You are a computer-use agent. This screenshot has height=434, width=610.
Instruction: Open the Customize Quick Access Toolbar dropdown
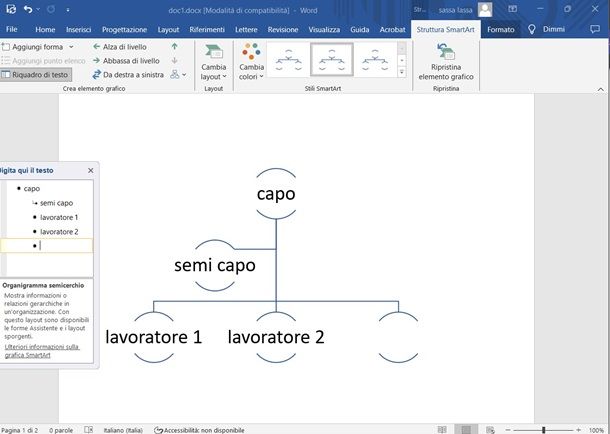[68, 10]
